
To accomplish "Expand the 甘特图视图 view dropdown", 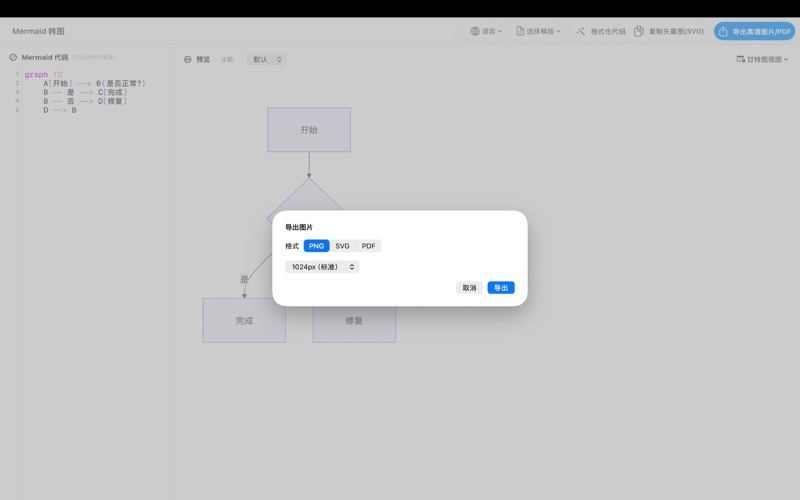I will pyautogui.click(x=762, y=60).
